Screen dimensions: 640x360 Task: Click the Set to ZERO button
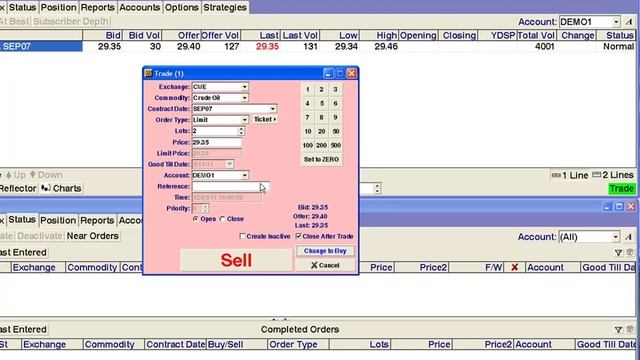click(322, 159)
